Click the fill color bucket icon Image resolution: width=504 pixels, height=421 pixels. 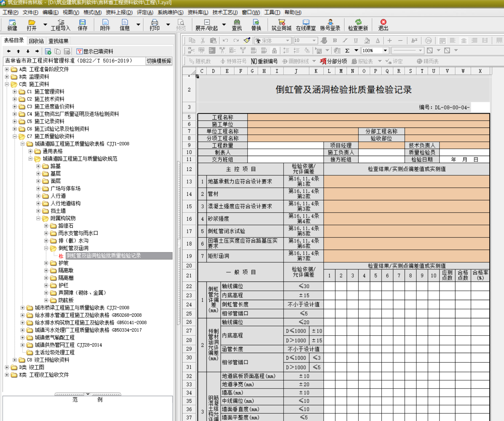[x=367, y=40]
